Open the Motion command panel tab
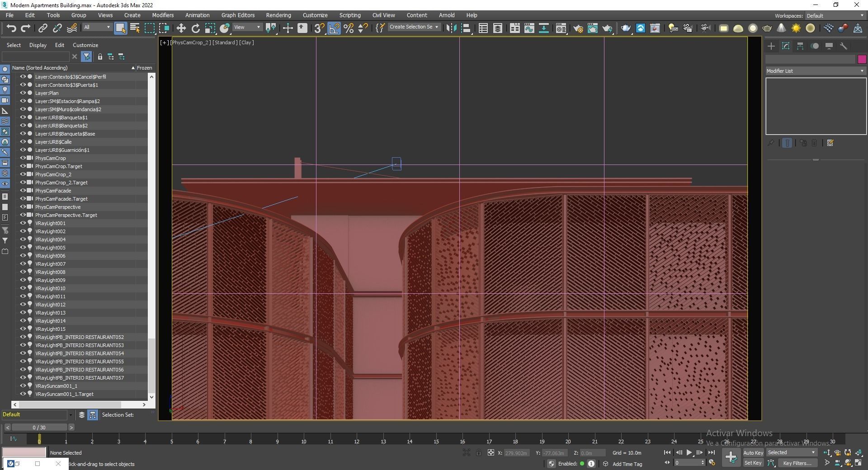868x470 pixels. 815,46
